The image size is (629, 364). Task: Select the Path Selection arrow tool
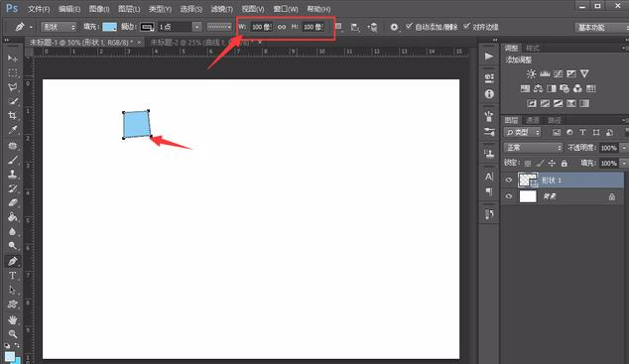tap(13, 290)
